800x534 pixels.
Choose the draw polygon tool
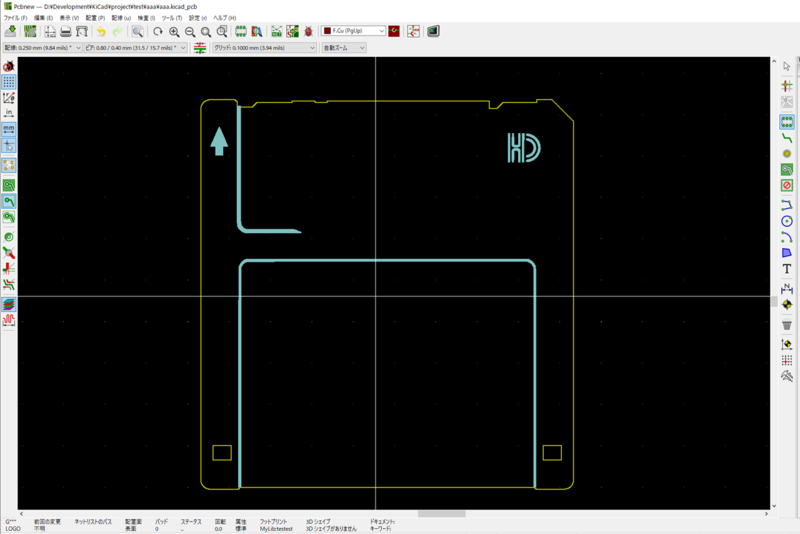[x=787, y=252]
